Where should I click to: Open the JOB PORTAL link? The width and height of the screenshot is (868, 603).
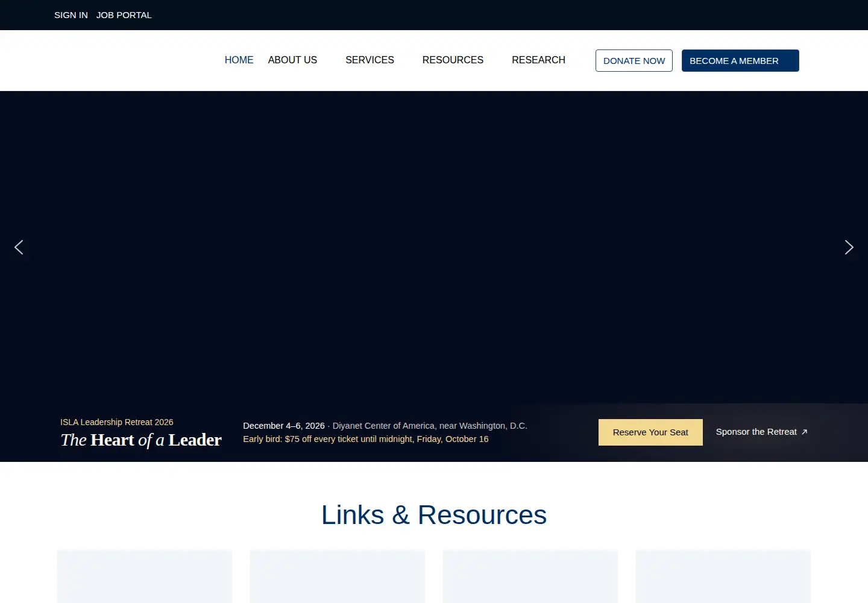pos(124,15)
